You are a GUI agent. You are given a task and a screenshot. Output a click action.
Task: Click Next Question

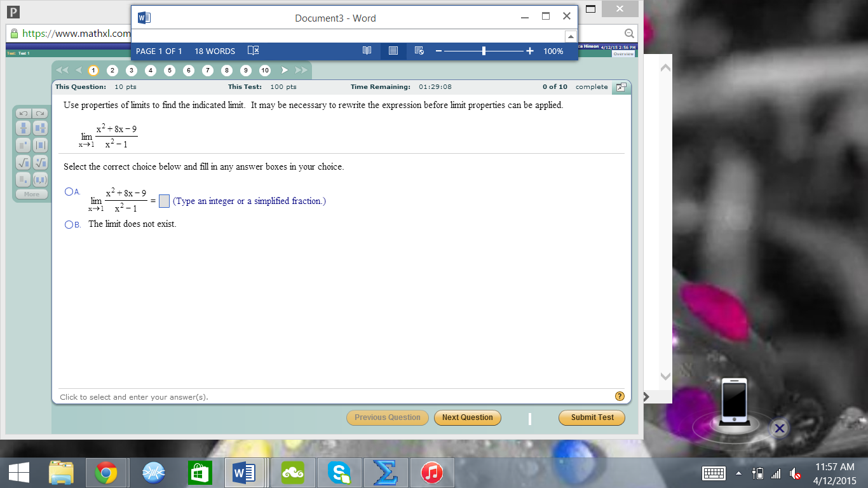click(467, 417)
